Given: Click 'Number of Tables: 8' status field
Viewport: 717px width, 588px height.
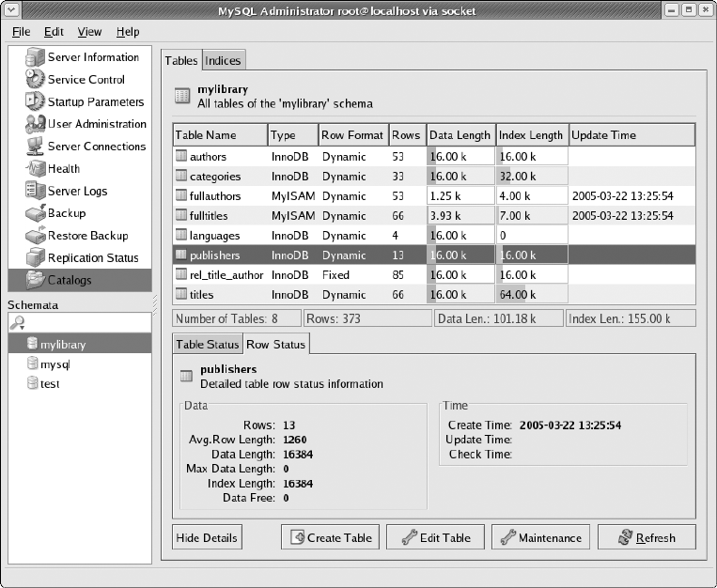Looking at the screenshot, I should point(237,318).
